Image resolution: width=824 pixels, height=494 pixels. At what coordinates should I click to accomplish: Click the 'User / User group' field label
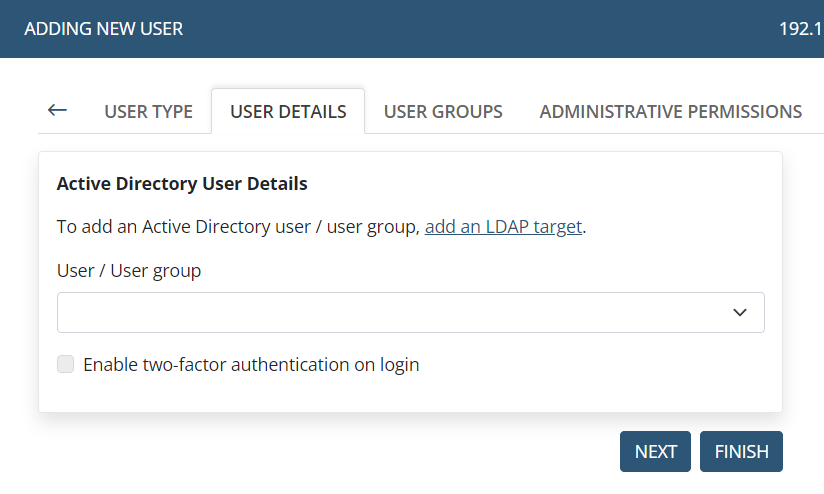tap(129, 271)
